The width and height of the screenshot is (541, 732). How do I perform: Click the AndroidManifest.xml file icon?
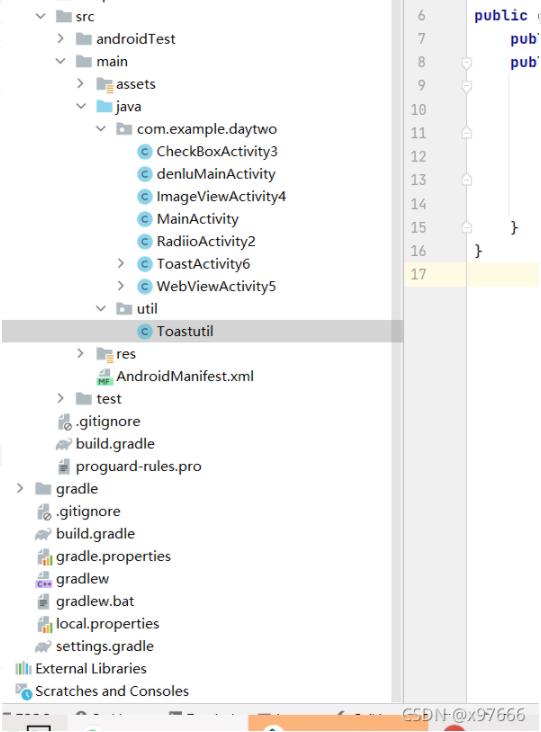pyautogui.click(x=104, y=377)
